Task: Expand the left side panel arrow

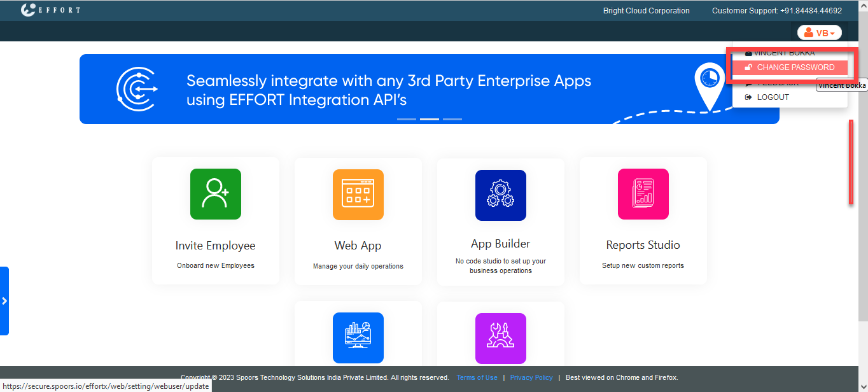Action: 4,301
